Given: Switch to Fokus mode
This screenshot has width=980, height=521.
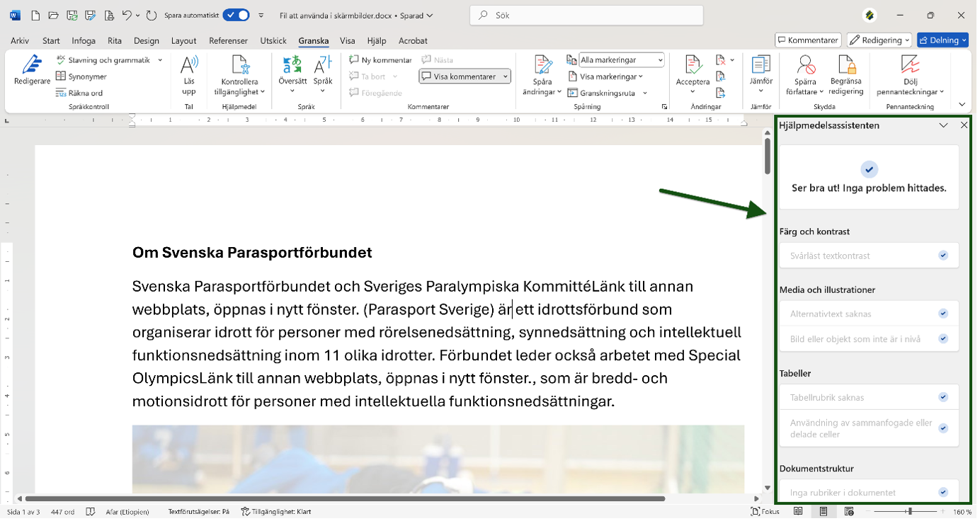Looking at the screenshot, I should 765,511.
